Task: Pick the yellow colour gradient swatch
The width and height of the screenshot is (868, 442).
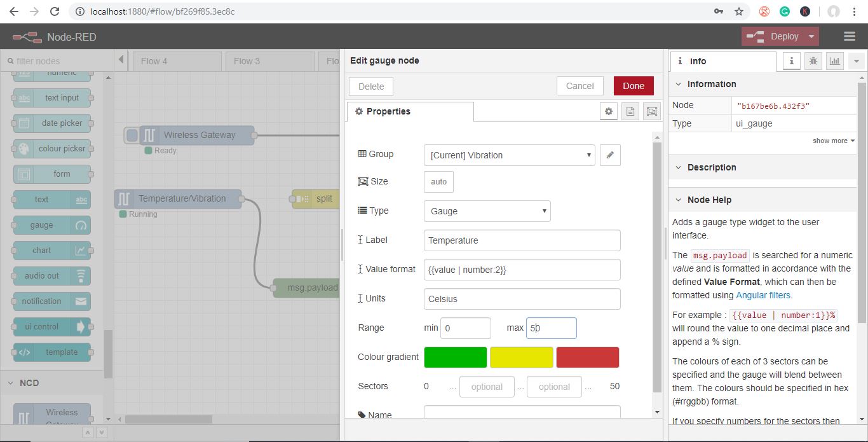Action: (522, 357)
